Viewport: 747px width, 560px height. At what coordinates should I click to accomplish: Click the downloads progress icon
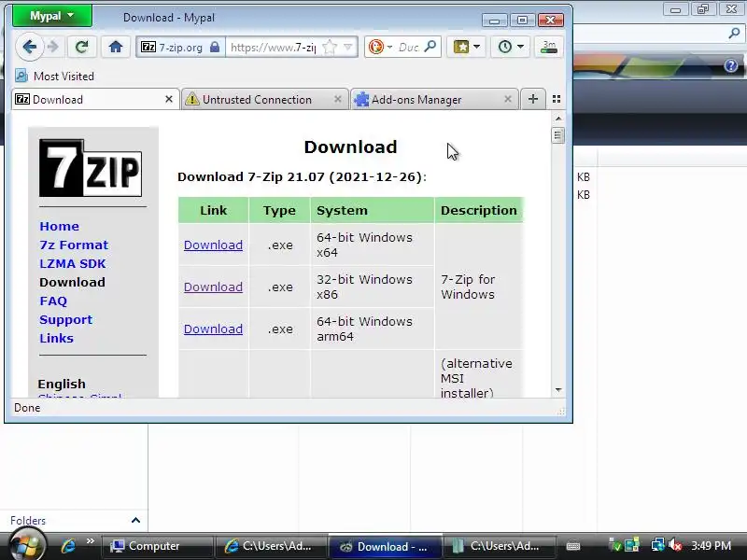point(549,47)
